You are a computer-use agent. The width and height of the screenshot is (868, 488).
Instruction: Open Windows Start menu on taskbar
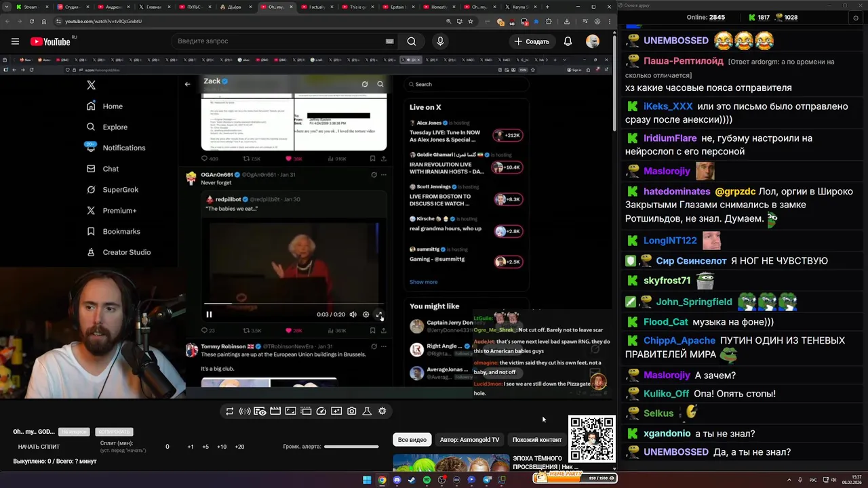click(x=367, y=480)
